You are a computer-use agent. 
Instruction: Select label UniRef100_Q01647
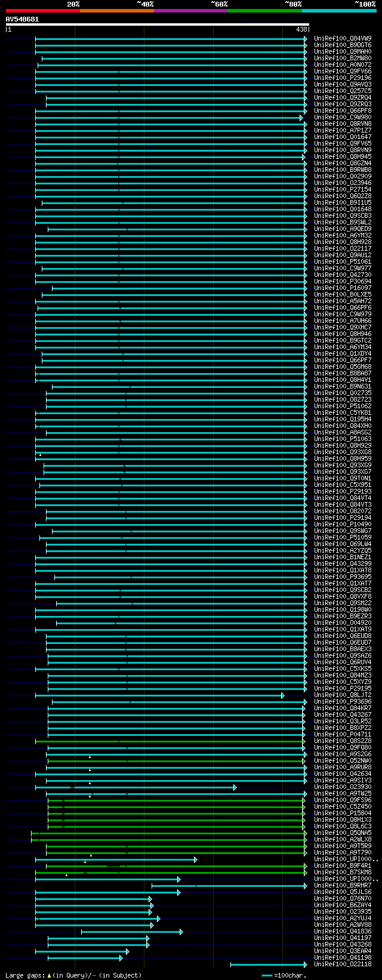pyautogui.click(x=343, y=137)
